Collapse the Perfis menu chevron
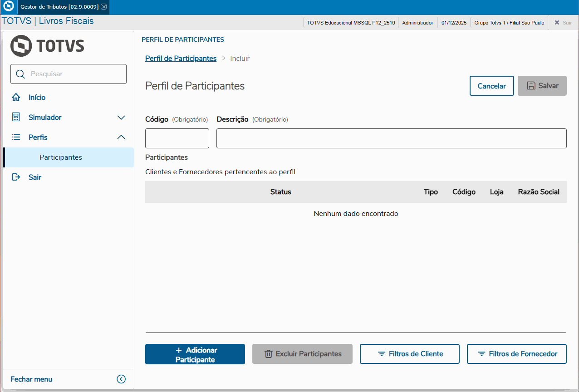This screenshot has width=579, height=392. (x=121, y=137)
